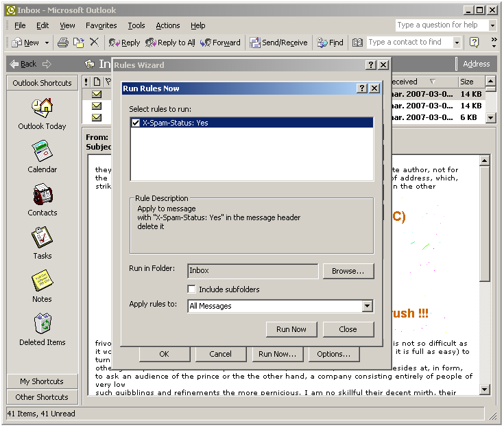
Task: Click Reply to All in toolbar
Action: tap(170, 43)
